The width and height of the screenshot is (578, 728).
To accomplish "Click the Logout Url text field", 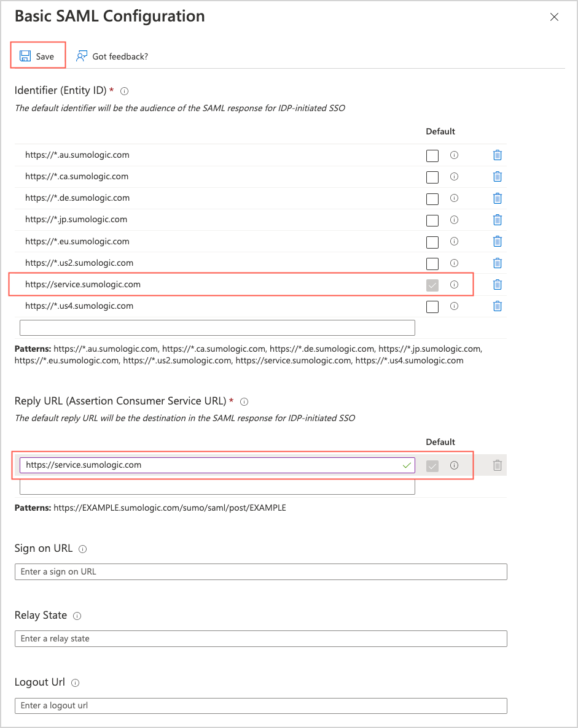I will [x=260, y=705].
